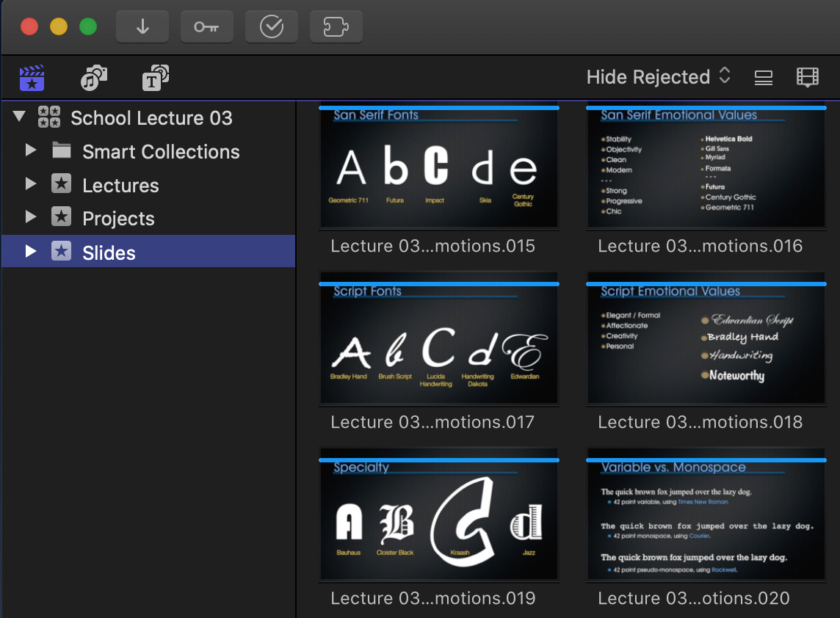Select the Script Emotional Values slide thumbnail
840x618 pixels.
click(x=706, y=345)
